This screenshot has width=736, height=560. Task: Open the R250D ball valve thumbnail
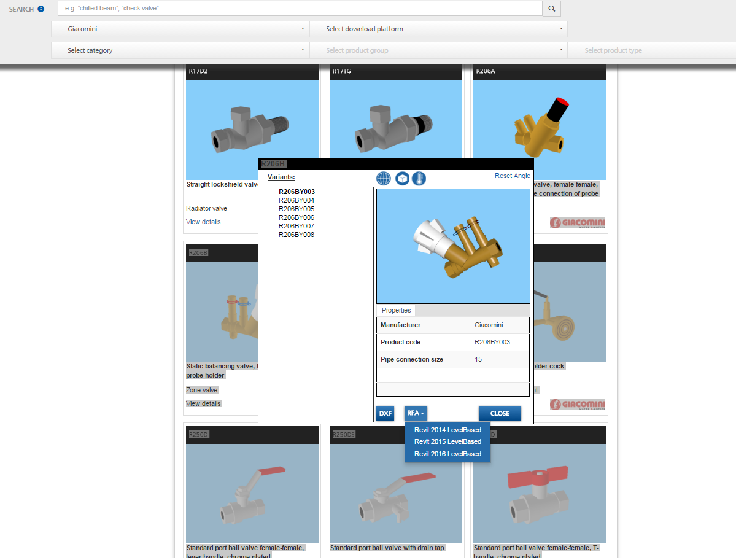pos(252,493)
